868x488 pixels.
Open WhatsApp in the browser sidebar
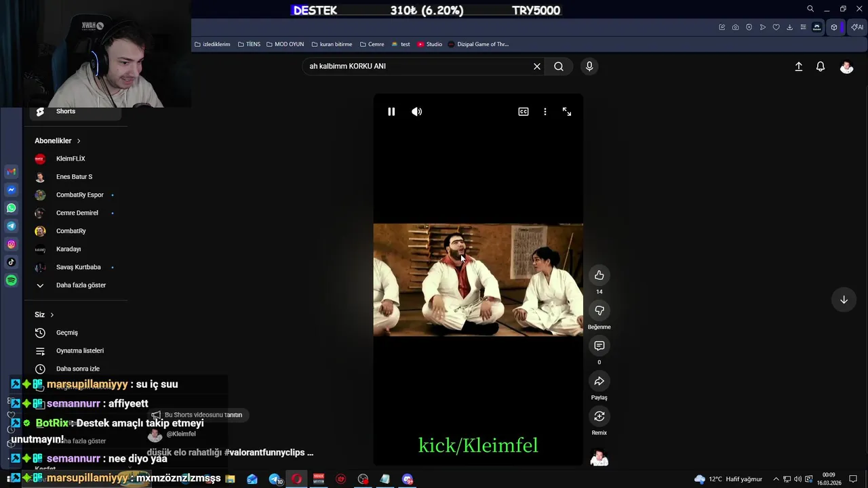[x=11, y=208]
